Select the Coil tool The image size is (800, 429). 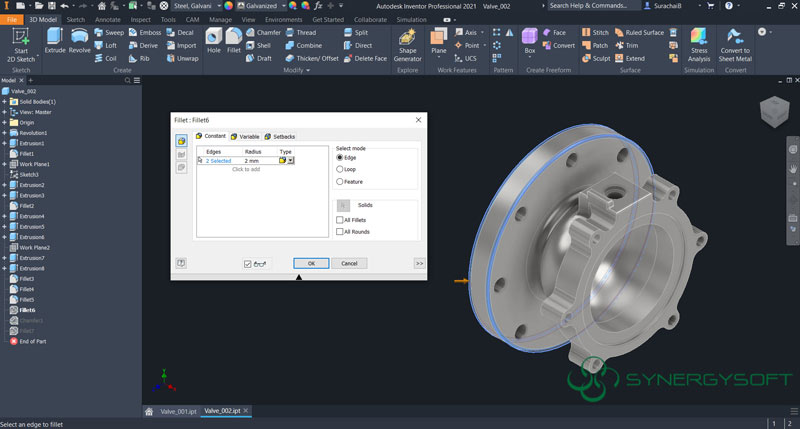tap(106, 58)
